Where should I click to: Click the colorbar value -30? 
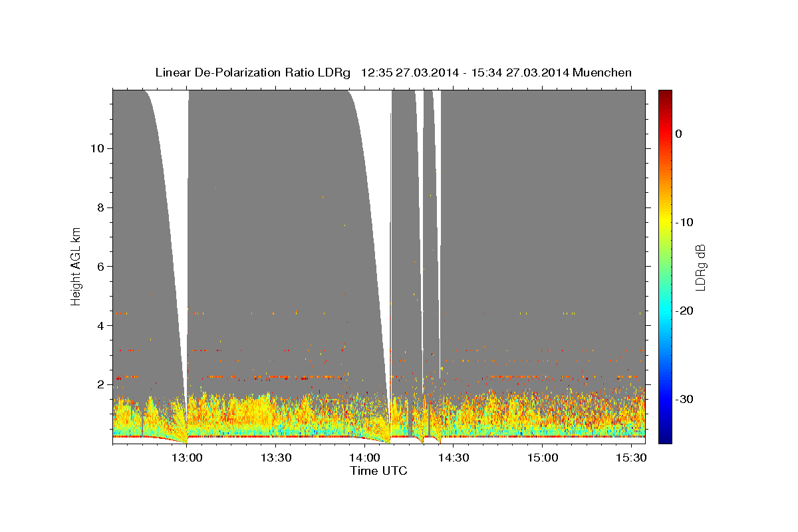[685, 399]
